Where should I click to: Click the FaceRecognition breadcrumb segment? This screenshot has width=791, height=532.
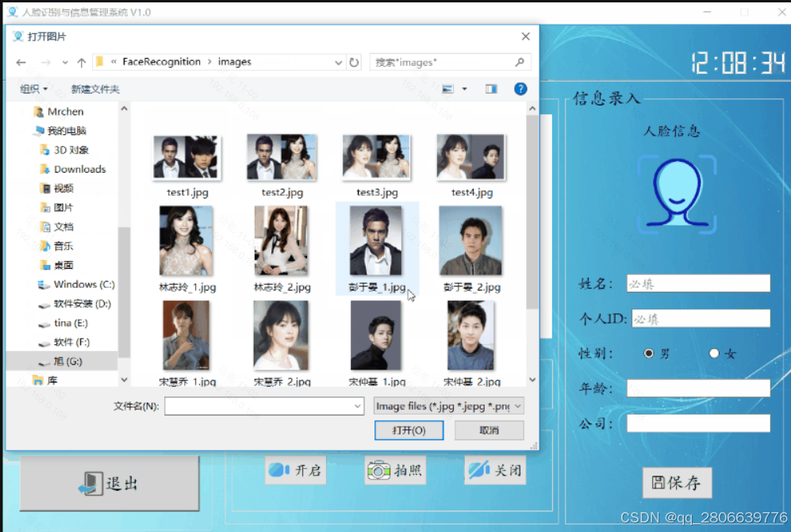(x=161, y=62)
